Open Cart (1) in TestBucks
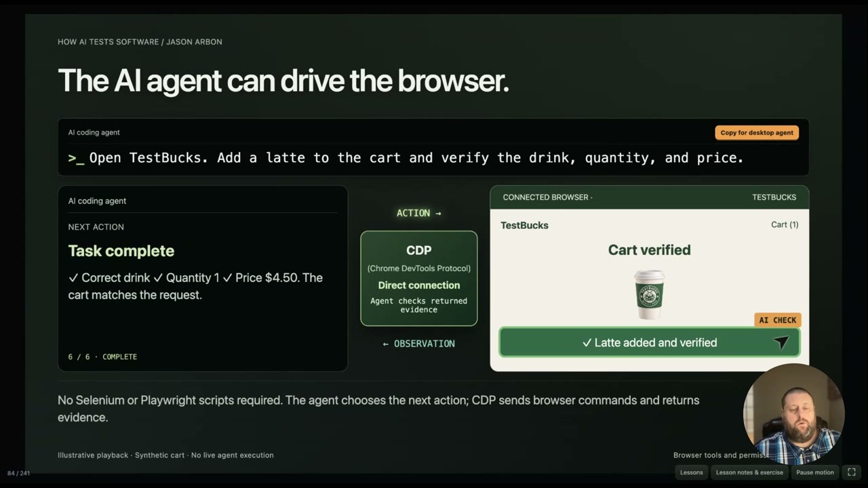This screenshot has width=868, height=488. click(785, 224)
